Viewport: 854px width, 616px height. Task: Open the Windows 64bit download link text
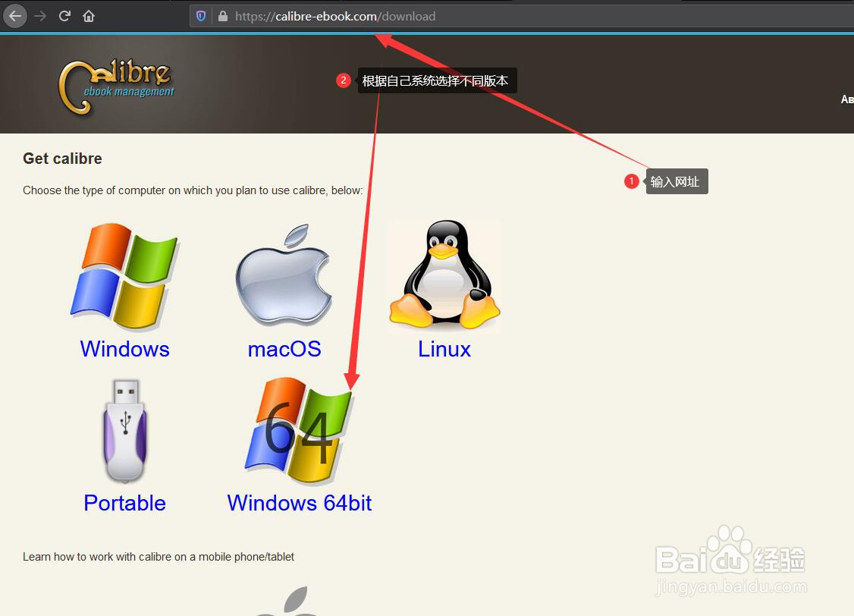tap(300, 503)
